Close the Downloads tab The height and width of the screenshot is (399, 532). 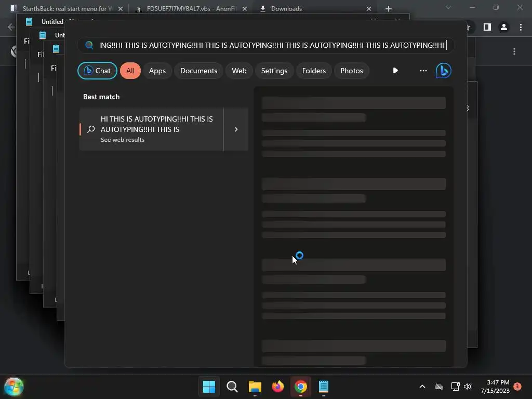[x=369, y=9]
